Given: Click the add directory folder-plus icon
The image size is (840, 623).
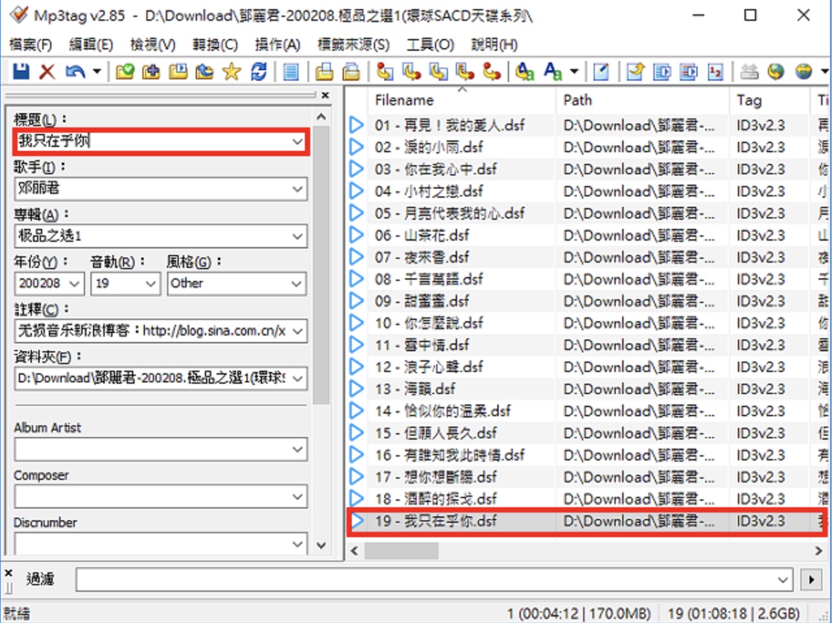Looking at the screenshot, I should click(x=151, y=71).
